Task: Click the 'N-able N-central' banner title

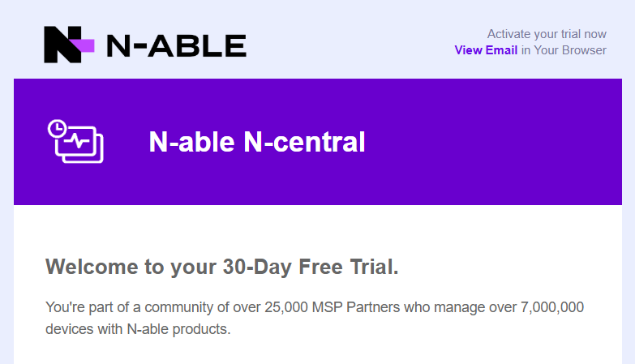Action: pos(257,143)
